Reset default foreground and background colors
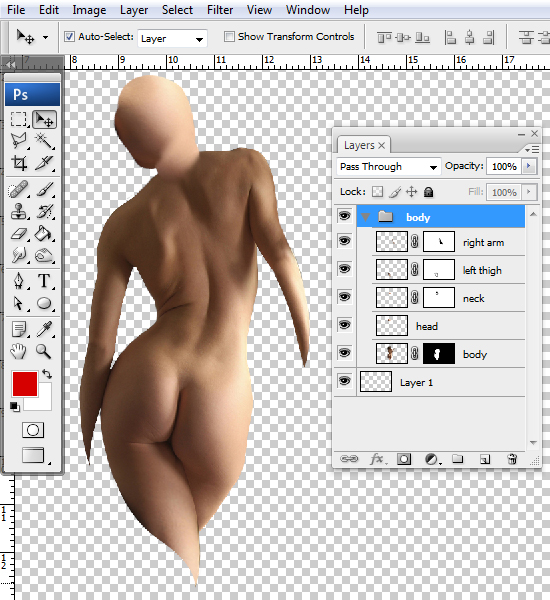The width and height of the screenshot is (550, 600). pos(15,407)
